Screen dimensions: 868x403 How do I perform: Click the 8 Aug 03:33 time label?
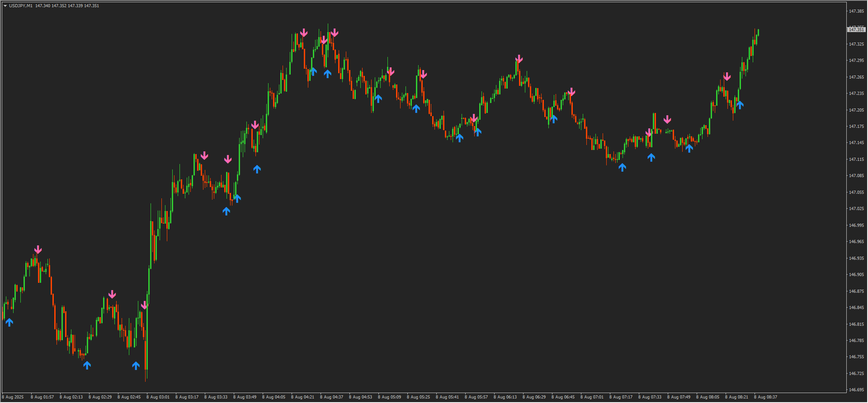point(216,398)
